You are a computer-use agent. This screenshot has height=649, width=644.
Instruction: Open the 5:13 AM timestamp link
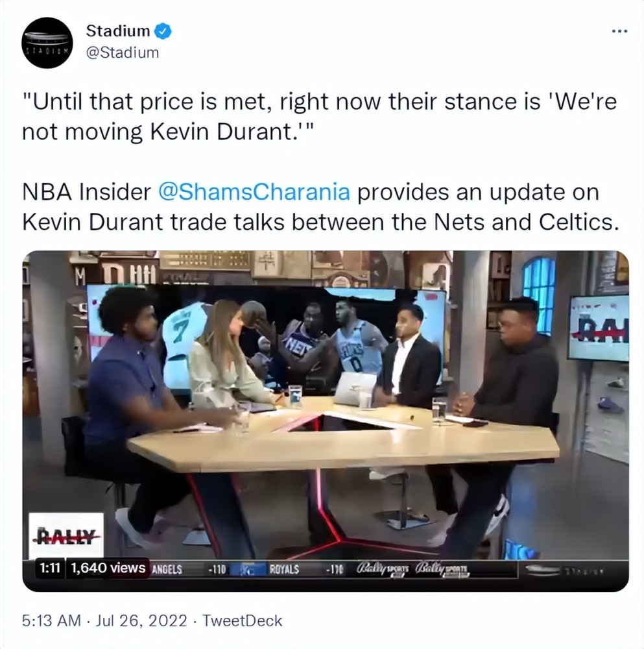[51, 621]
